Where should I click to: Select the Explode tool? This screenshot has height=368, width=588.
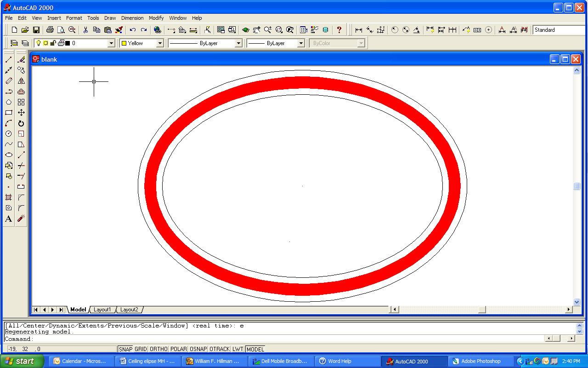coord(21,219)
